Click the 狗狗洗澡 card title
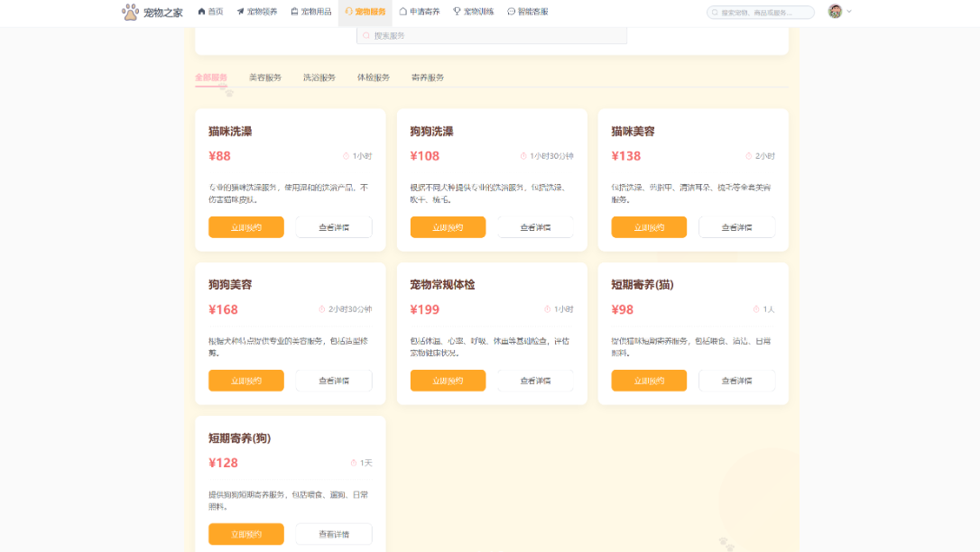 (x=431, y=131)
